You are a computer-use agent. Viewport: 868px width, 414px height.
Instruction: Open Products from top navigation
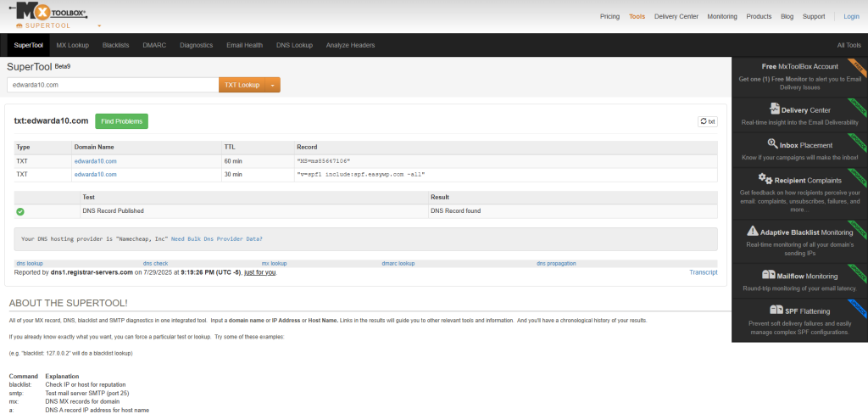759,17
